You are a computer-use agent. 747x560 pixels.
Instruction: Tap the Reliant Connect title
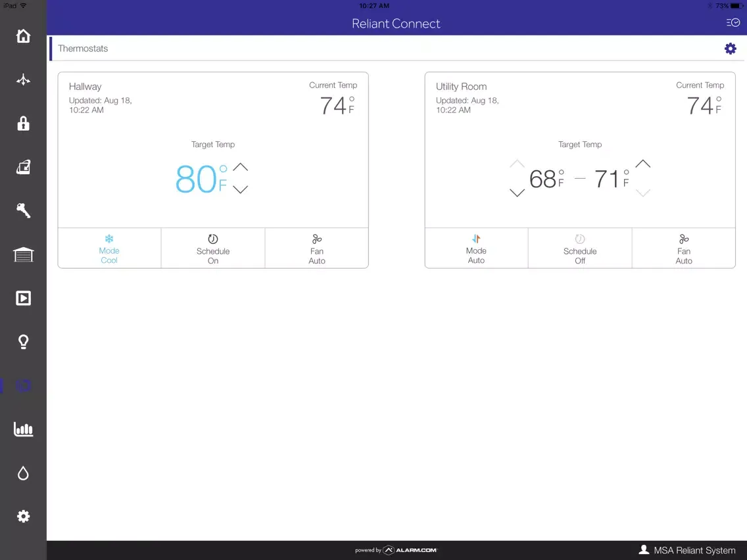click(x=396, y=24)
